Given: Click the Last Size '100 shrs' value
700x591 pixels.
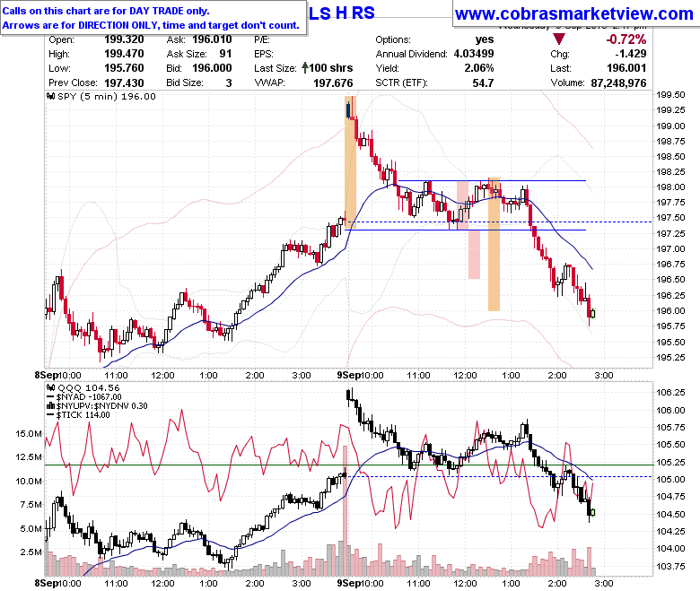Looking at the screenshot, I should (x=331, y=68).
